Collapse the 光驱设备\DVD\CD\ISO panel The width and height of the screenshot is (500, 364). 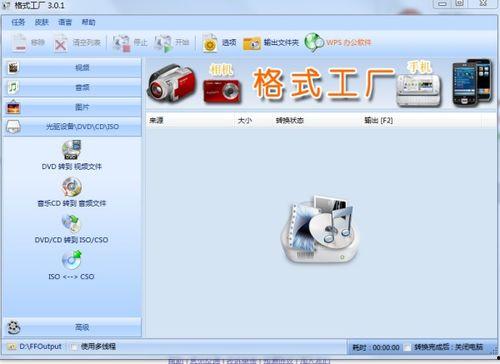[x=72, y=127]
